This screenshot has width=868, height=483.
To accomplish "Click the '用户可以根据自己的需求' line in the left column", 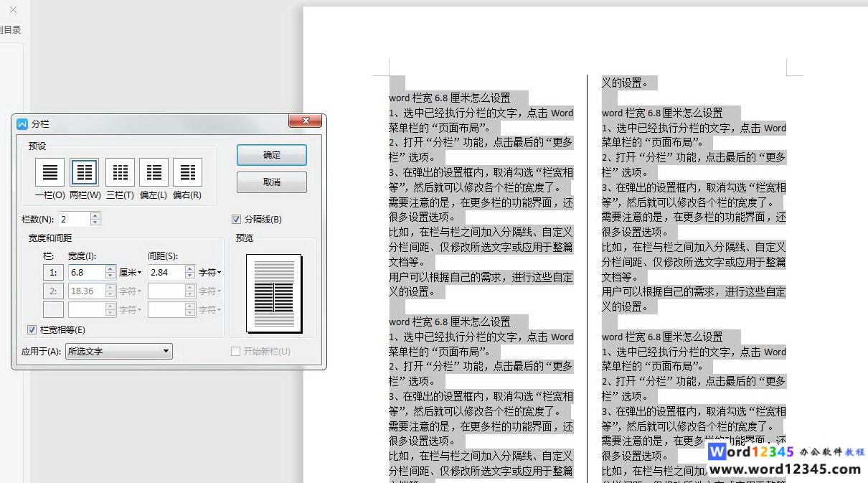I will tap(481, 277).
